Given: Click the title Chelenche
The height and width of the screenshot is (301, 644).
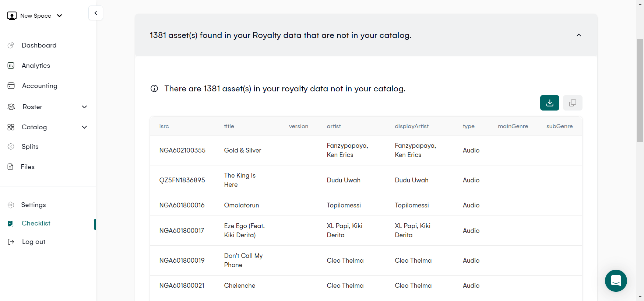Looking at the screenshot, I should 240,286.
